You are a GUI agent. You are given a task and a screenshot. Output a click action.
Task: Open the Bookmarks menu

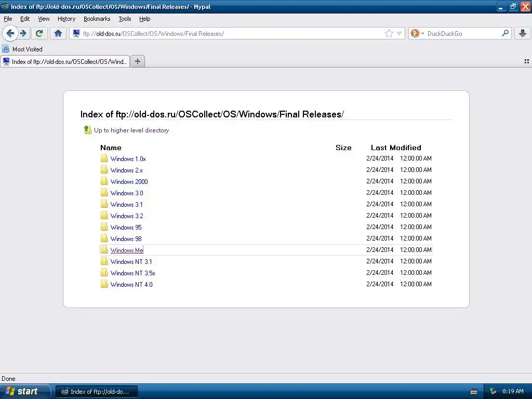97,19
